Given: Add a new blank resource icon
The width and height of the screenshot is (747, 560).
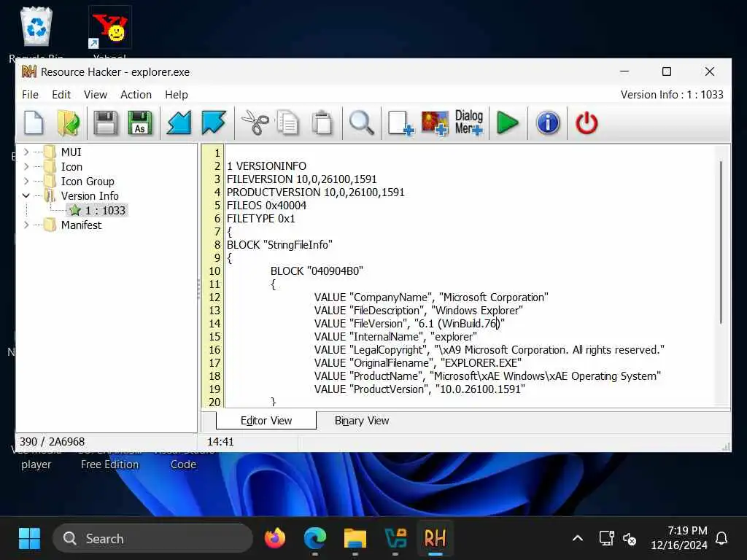Looking at the screenshot, I should pyautogui.click(x=400, y=123).
